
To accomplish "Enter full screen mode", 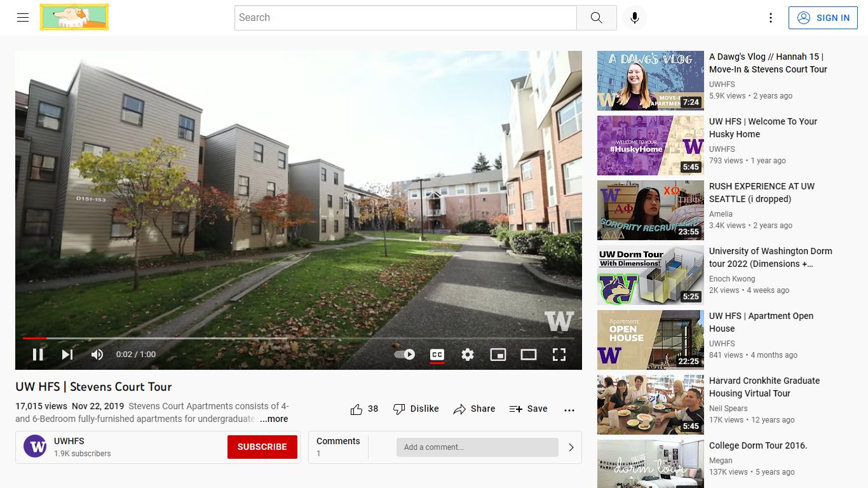I will (x=559, y=355).
